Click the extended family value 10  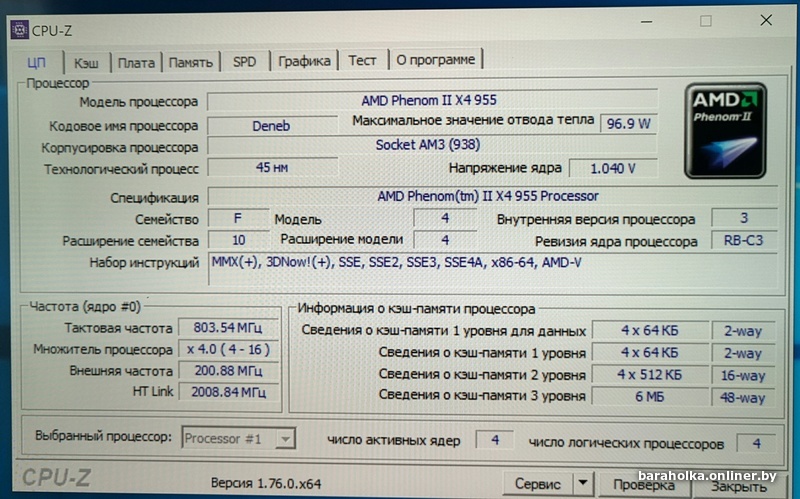(x=238, y=240)
